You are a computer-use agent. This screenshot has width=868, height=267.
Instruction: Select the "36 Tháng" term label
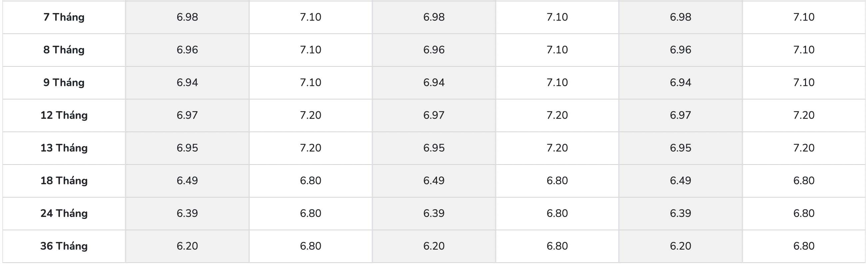coord(64,246)
